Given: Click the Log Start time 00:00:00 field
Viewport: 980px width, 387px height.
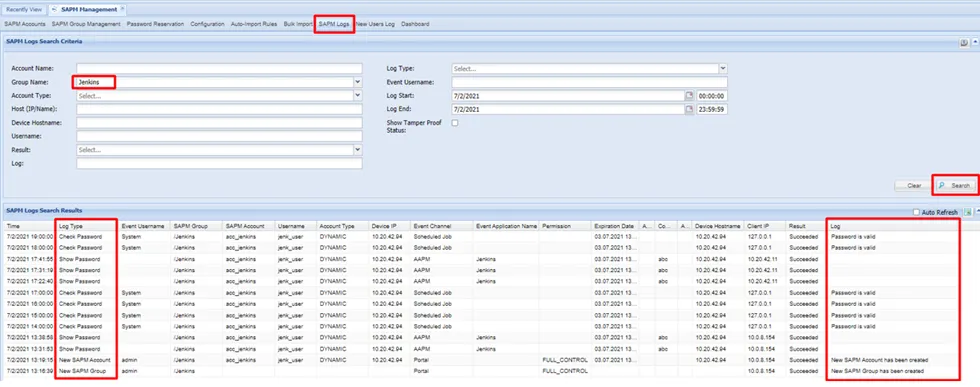Looking at the screenshot, I should pos(711,96).
